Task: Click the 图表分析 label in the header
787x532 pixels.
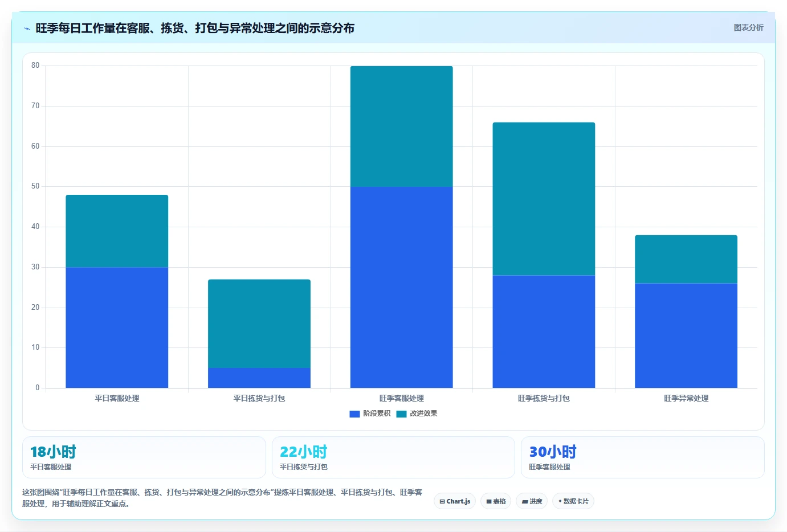Action: click(x=748, y=27)
